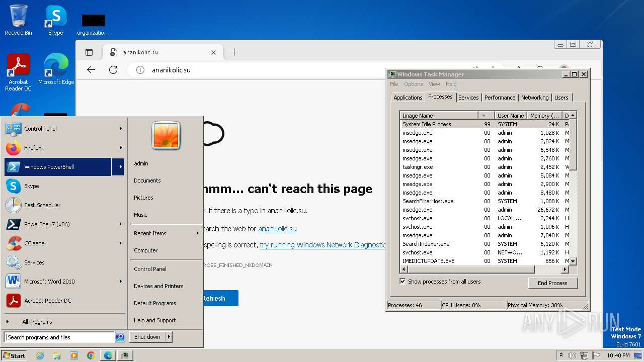
Task: Open Chrome on taskbar
Action: (x=91, y=355)
